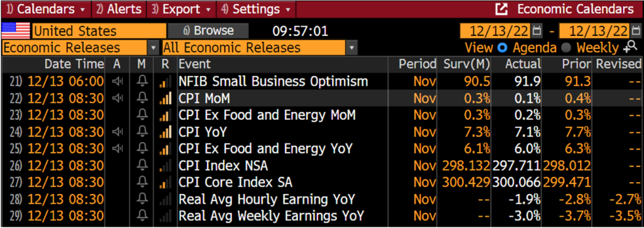Open the start date calendar picker icon
This screenshot has height=228, width=644.
(536, 31)
